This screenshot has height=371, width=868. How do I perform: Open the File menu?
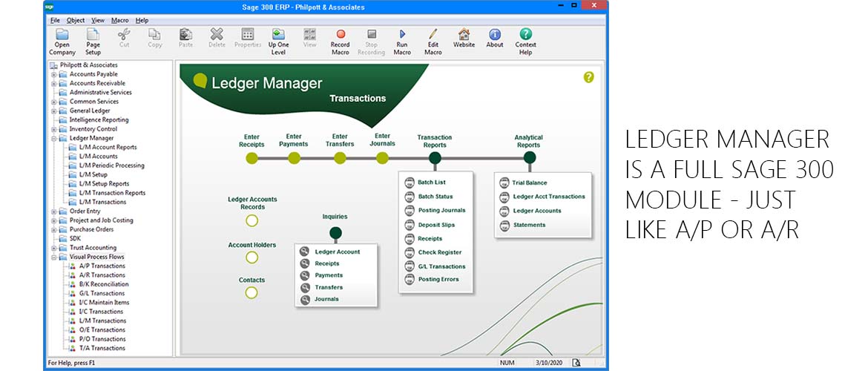55,21
